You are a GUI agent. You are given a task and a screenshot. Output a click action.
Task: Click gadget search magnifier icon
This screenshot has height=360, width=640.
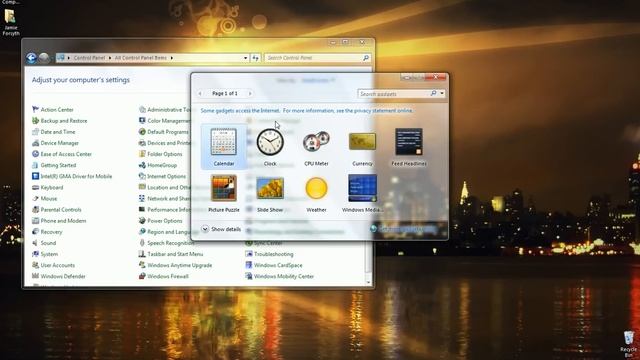(x=433, y=93)
